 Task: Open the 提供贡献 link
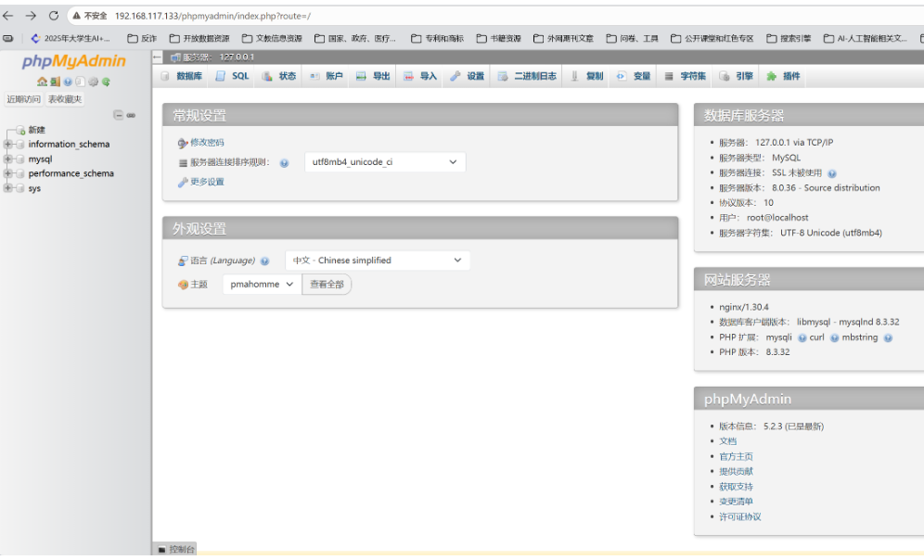[736, 471]
